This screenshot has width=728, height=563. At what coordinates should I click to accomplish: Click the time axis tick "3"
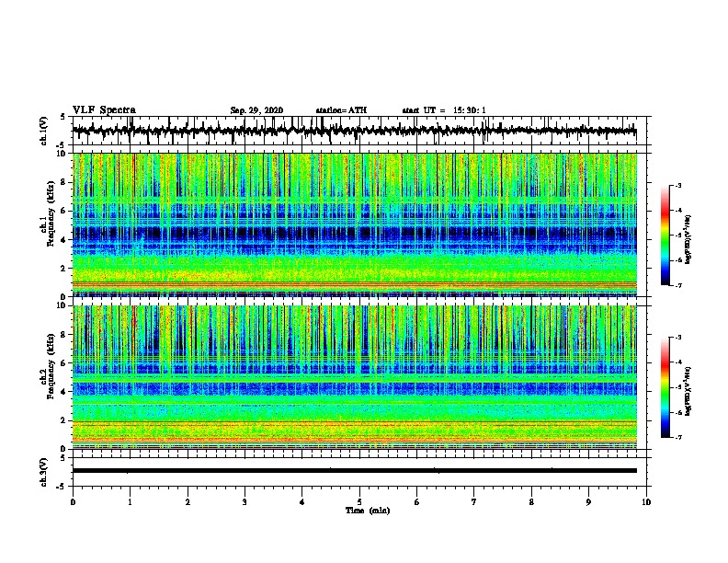coord(245,502)
